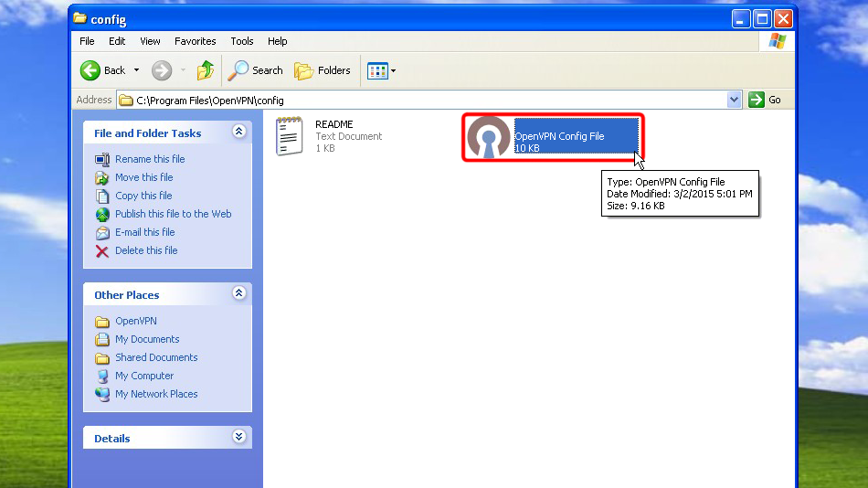868x488 pixels.
Task: Open the Back history dropdown arrow
Action: pos(137,70)
